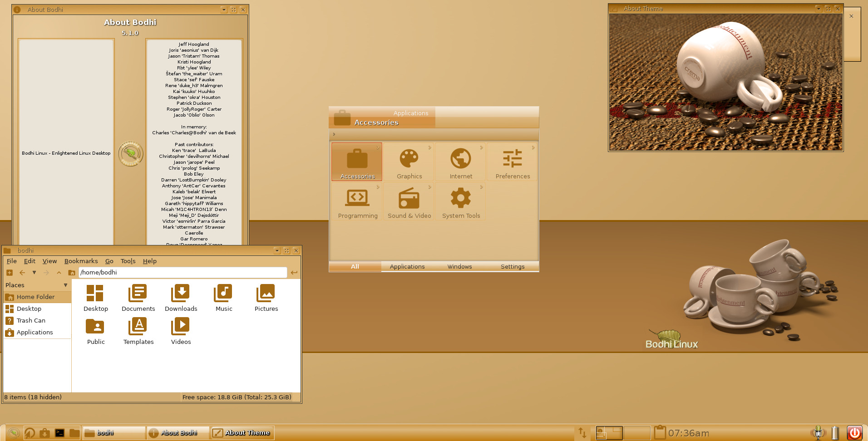Open the Music folder
The image size is (868, 441).
click(223, 298)
